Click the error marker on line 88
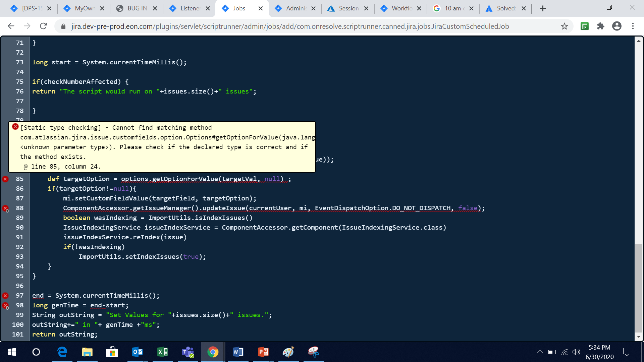Image resolution: width=644 pixels, height=362 pixels. pos(5,208)
